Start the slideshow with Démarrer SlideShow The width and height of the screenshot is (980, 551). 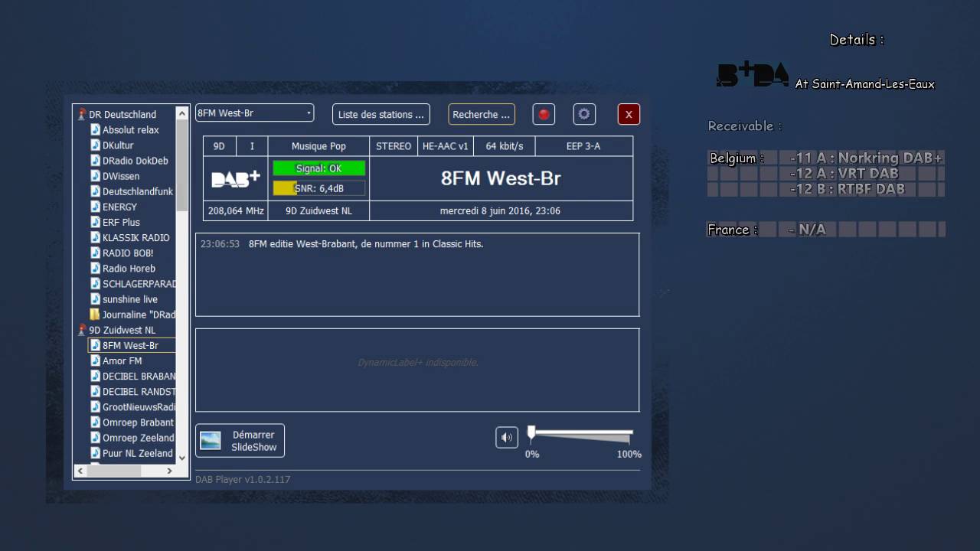click(x=240, y=441)
